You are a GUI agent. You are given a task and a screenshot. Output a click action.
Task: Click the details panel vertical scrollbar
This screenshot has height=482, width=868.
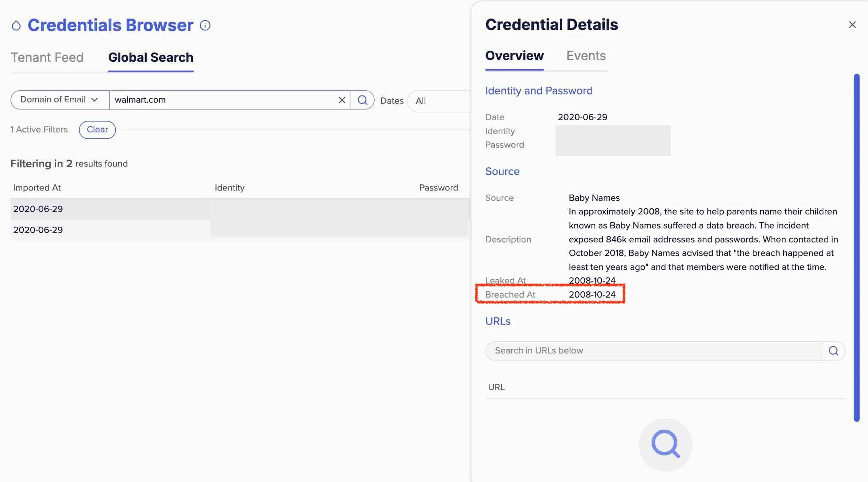856,248
